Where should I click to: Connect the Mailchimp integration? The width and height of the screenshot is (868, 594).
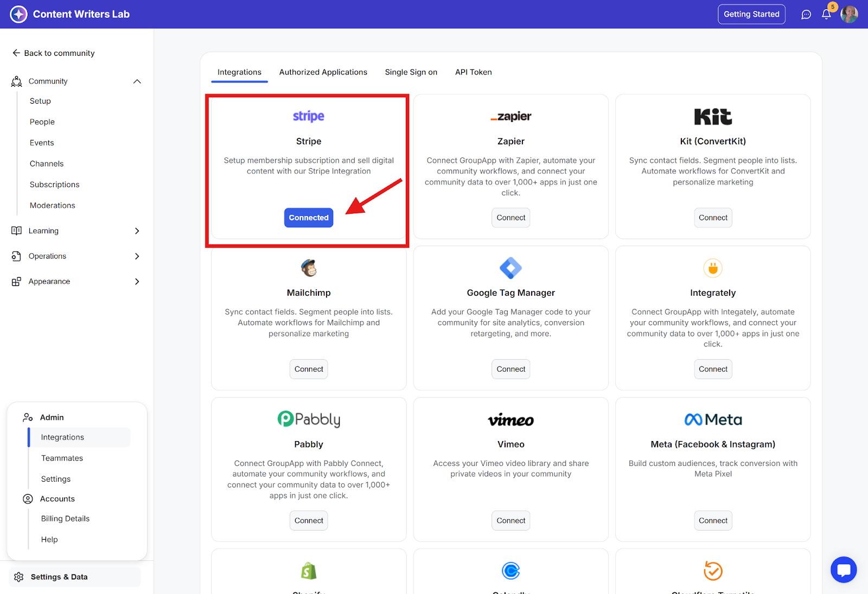click(309, 369)
